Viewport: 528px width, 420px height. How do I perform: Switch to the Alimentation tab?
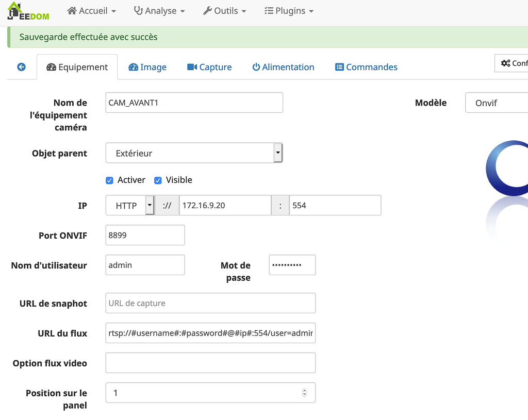click(283, 67)
